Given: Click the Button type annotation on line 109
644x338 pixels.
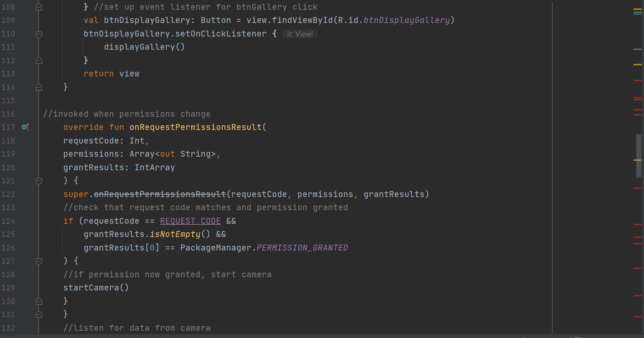Looking at the screenshot, I should pos(216,20).
